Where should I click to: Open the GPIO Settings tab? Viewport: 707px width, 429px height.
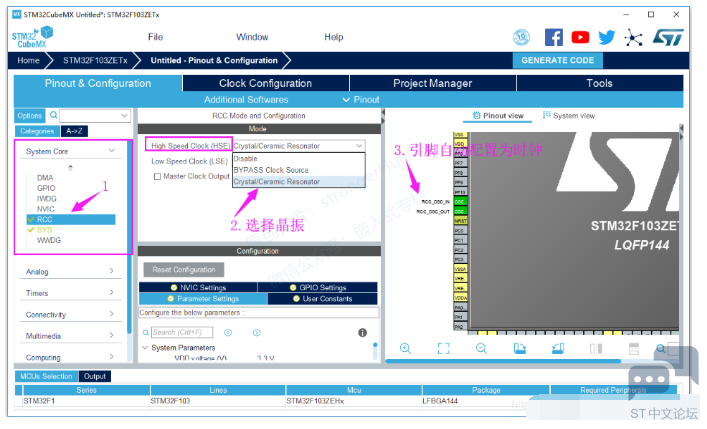click(318, 287)
